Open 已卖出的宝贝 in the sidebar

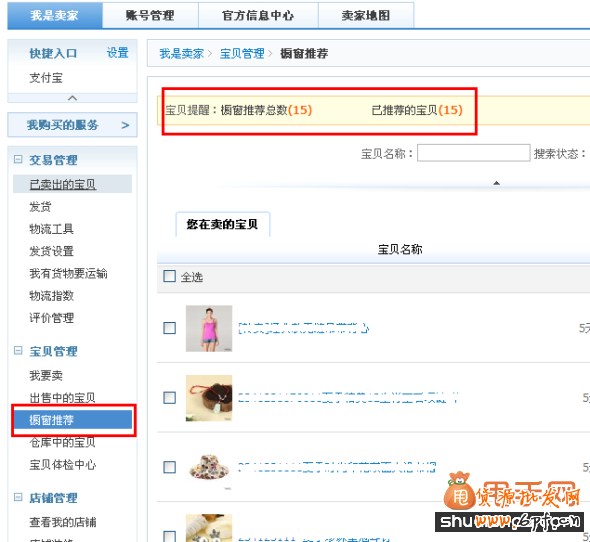point(62,184)
